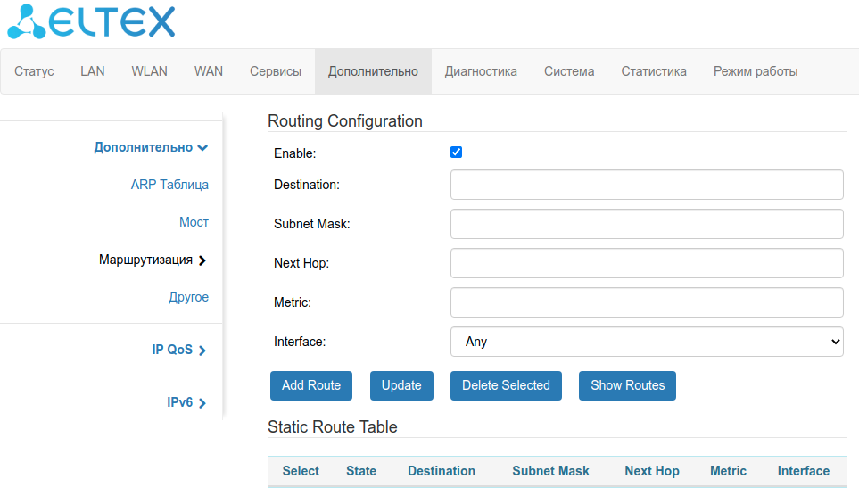The width and height of the screenshot is (859, 504).
Task: Go to the Диагностика tab
Action: pyautogui.click(x=481, y=71)
